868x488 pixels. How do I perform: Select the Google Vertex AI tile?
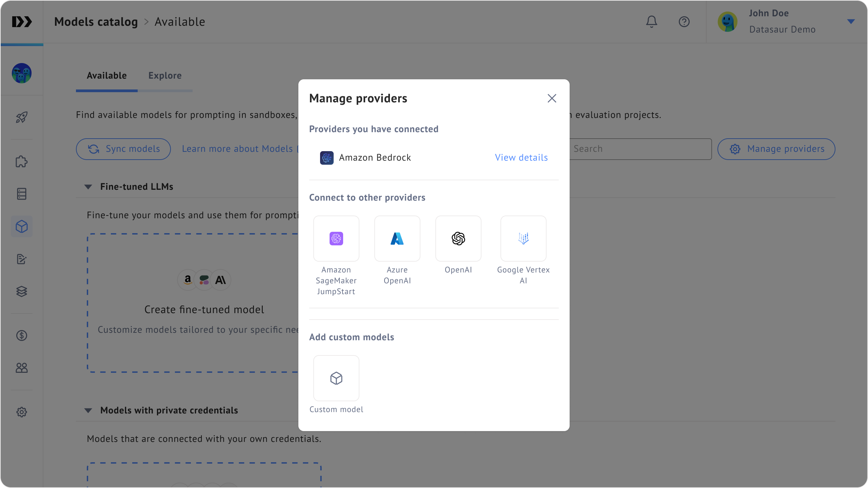523,239
